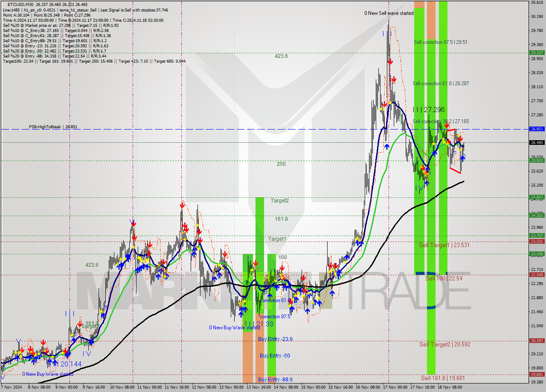Select the 'Buy Entry -88.6' label
Viewport: 546px width, 392px height.
275,380
